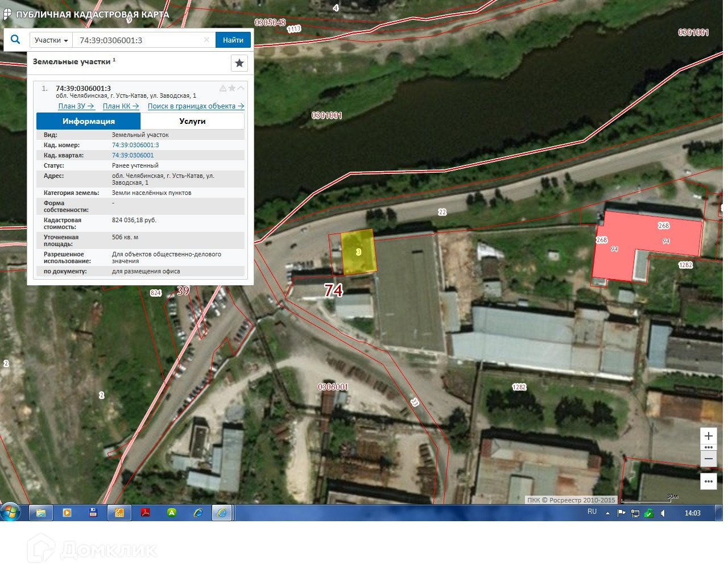Show hidden tray icons arrow
The image size is (728, 582).
pyautogui.click(x=607, y=513)
